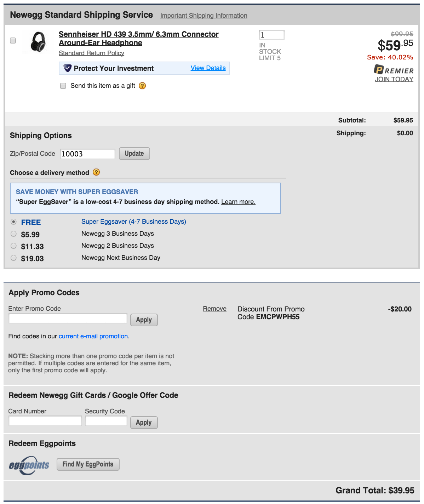Select the free Super Eggsaver option
This screenshot has height=504, width=424.
click(13, 222)
